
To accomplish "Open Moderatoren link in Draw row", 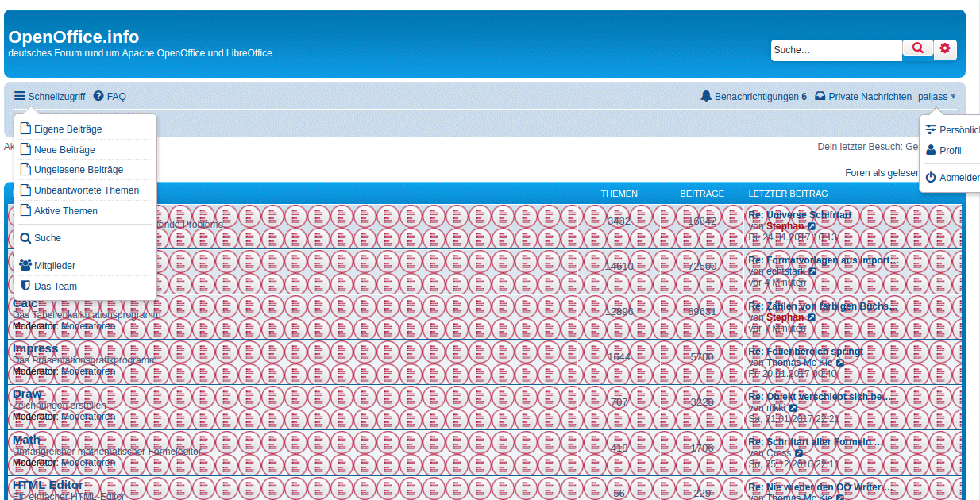I will (x=88, y=417).
